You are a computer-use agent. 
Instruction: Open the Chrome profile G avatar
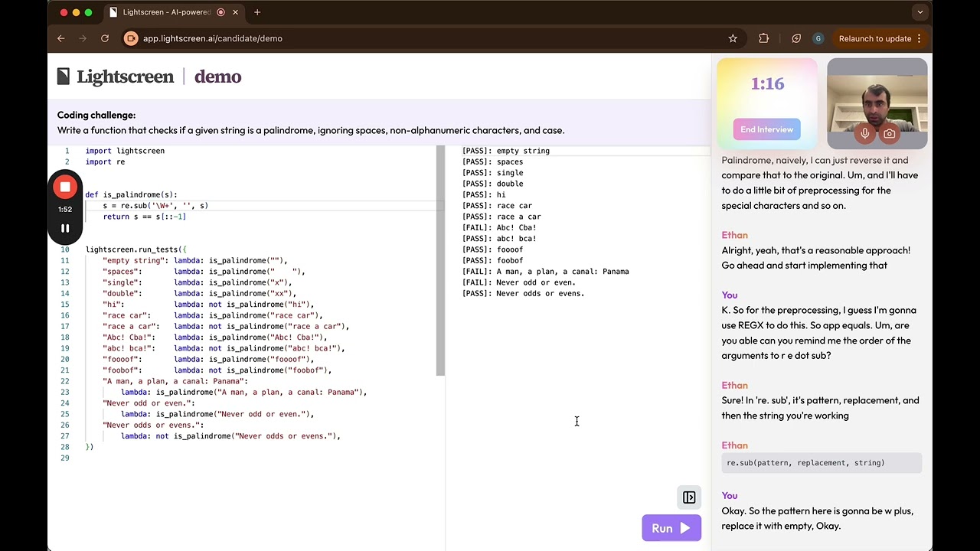coord(818,38)
